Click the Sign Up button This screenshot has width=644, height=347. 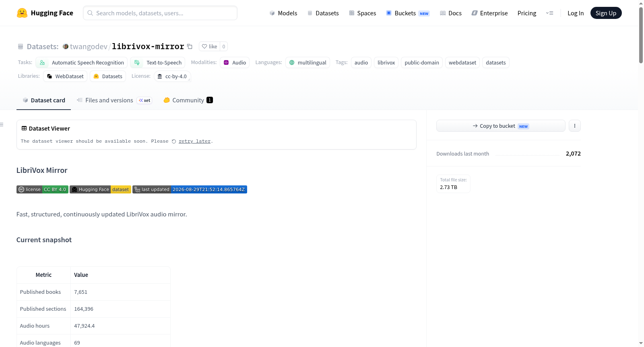click(x=606, y=13)
